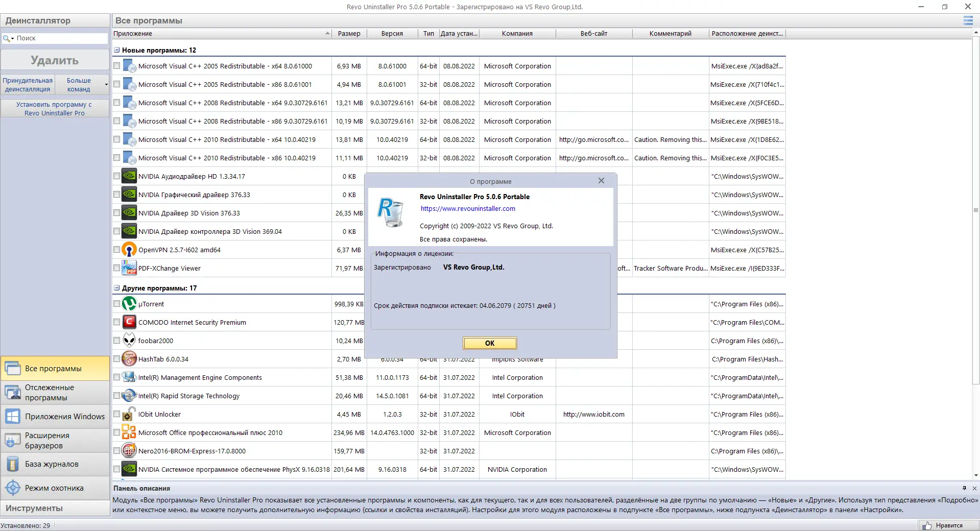Screen dimensions: 980x531
Task: Select the foobar2000 row checkbox
Action: tap(117, 341)
